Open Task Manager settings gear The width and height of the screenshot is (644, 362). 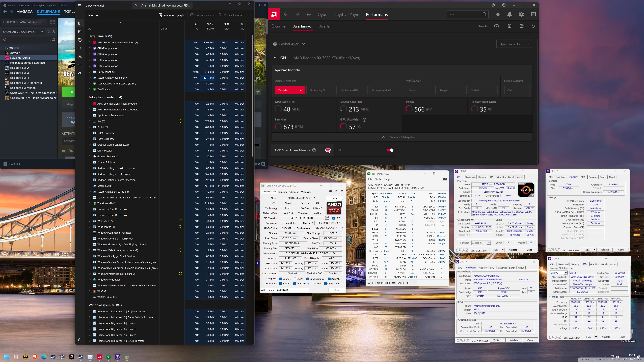80,340
